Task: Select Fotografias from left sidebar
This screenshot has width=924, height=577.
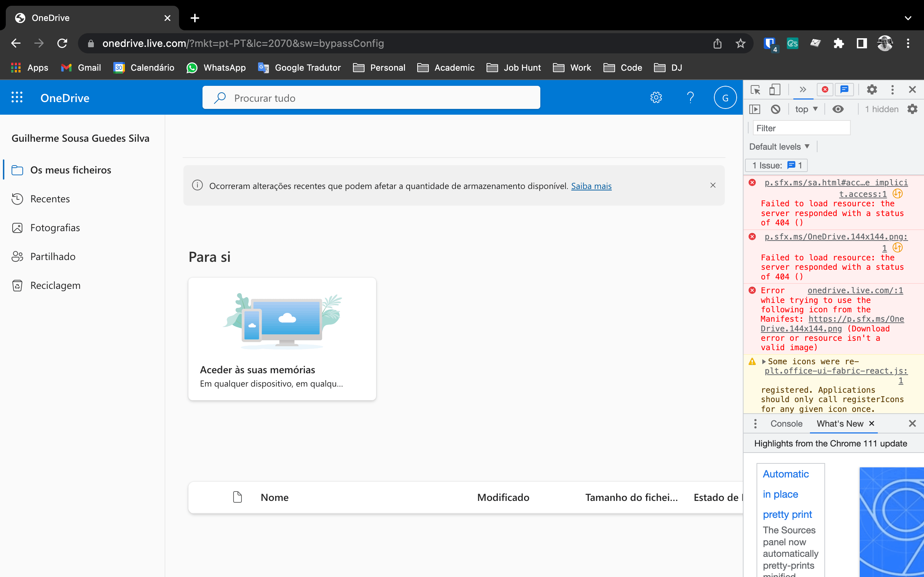Action: [55, 227]
